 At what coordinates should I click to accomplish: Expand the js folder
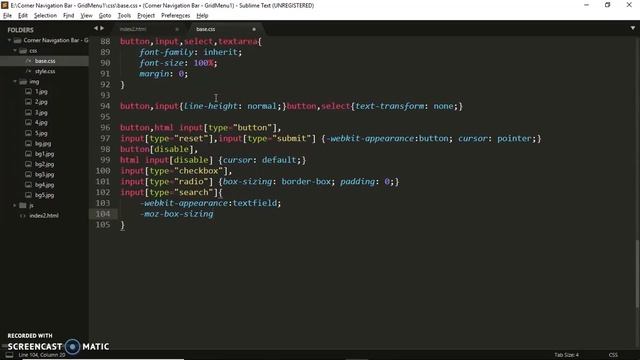[x=15, y=205]
